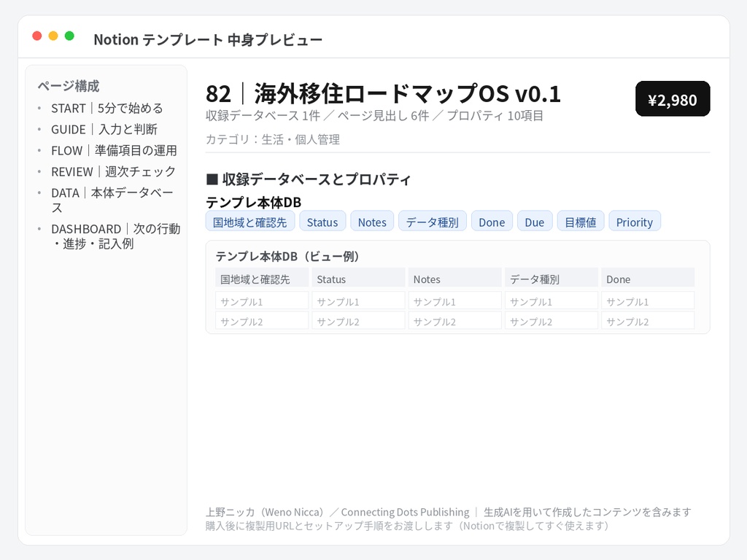Click the データ種別 table column header
Image resolution: width=747 pixels, height=560 pixels.
pos(551,279)
